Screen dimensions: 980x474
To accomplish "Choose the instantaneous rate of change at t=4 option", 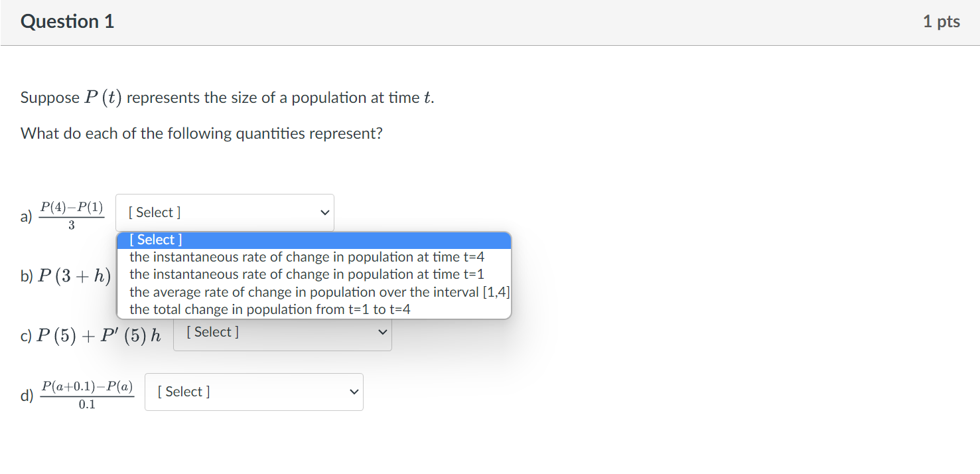I will 307,257.
